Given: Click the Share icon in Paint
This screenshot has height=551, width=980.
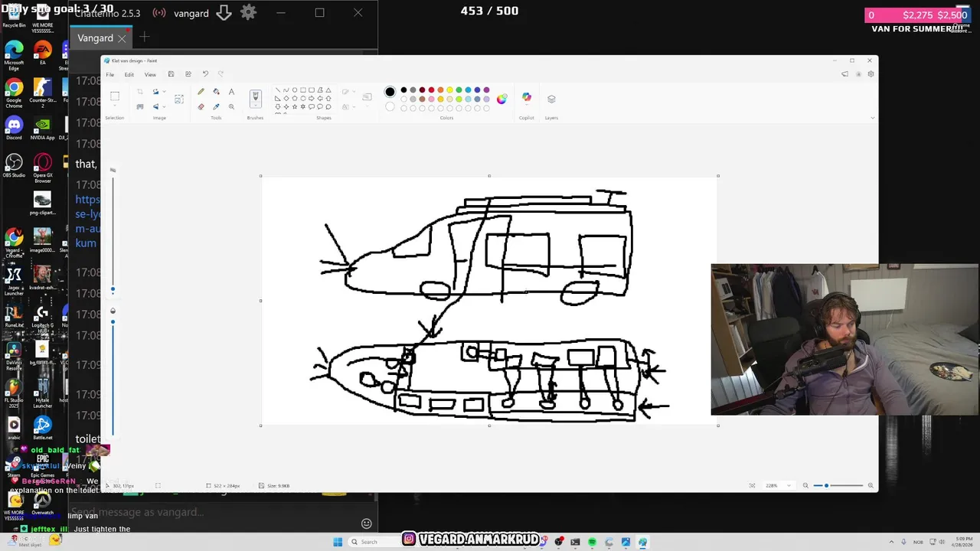Looking at the screenshot, I should tap(188, 74).
